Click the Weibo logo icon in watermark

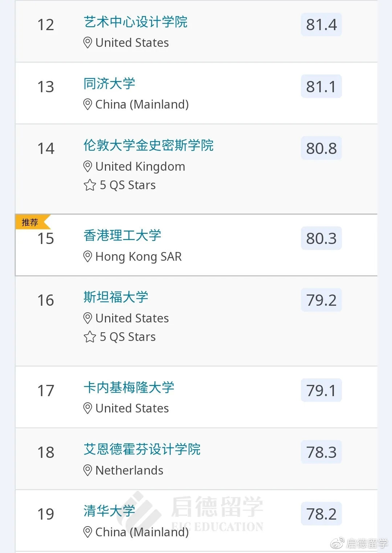[336, 544]
